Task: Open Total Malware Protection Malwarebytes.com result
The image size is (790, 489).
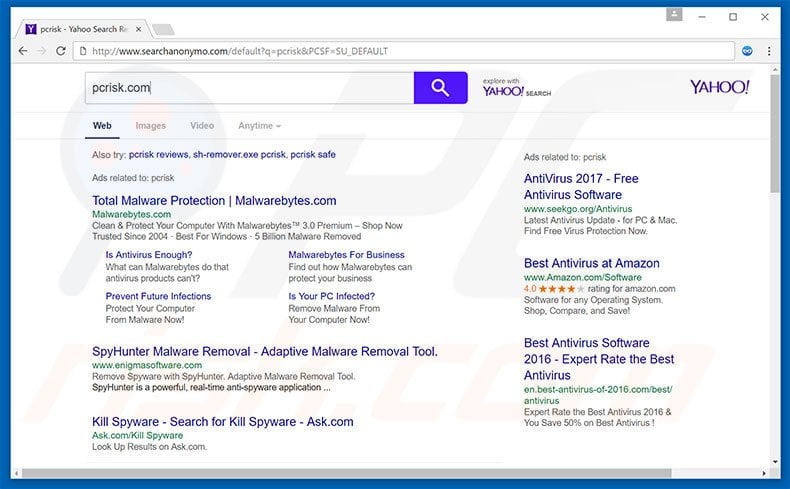Action: point(214,200)
